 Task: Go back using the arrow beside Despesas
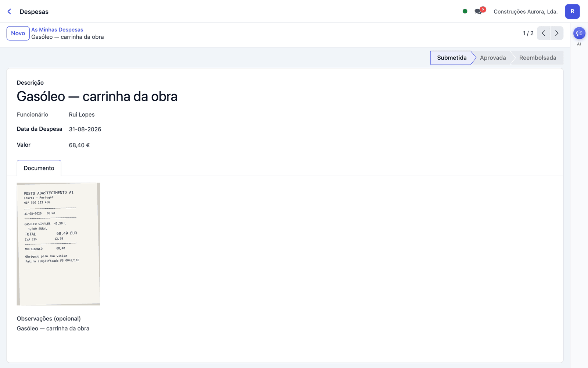10,11
